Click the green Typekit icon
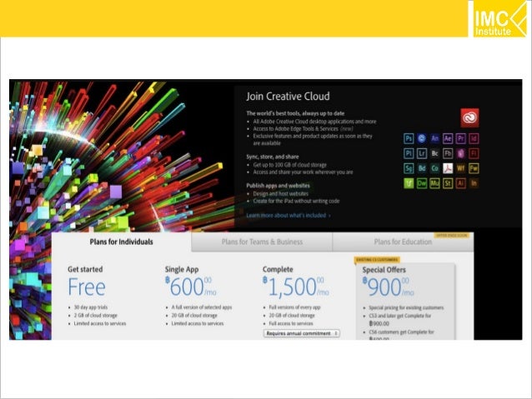The width and height of the screenshot is (532, 399). [x=409, y=183]
